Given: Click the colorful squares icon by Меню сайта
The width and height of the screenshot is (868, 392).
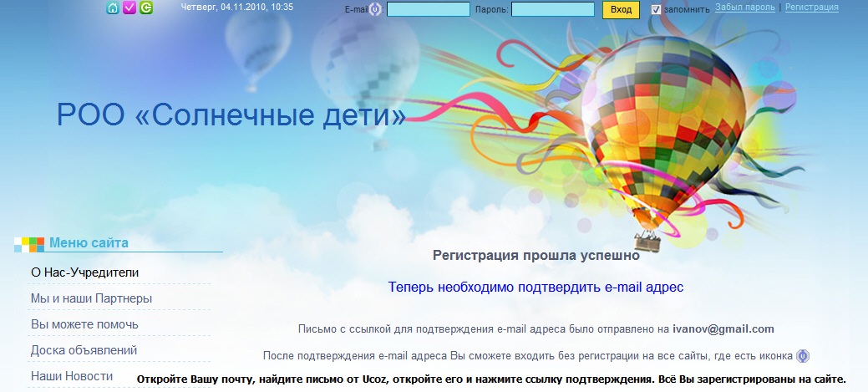Looking at the screenshot, I should pos(29,245).
